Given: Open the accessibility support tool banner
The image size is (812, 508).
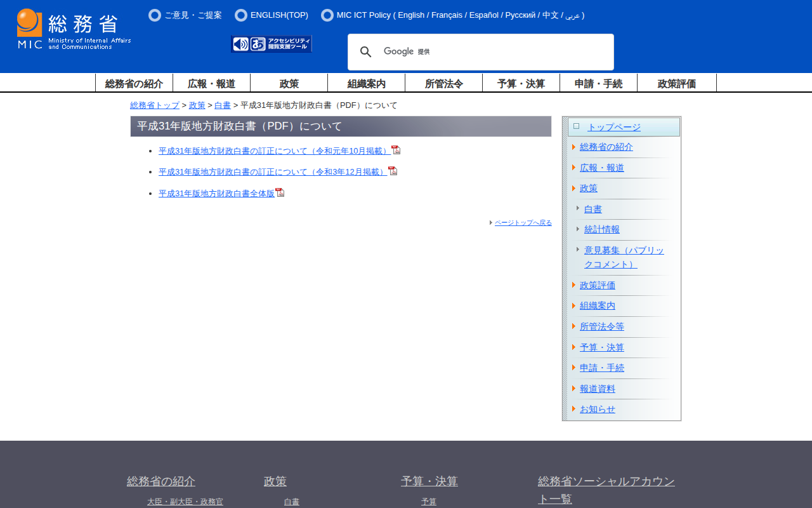Looking at the screenshot, I should (x=272, y=44).
